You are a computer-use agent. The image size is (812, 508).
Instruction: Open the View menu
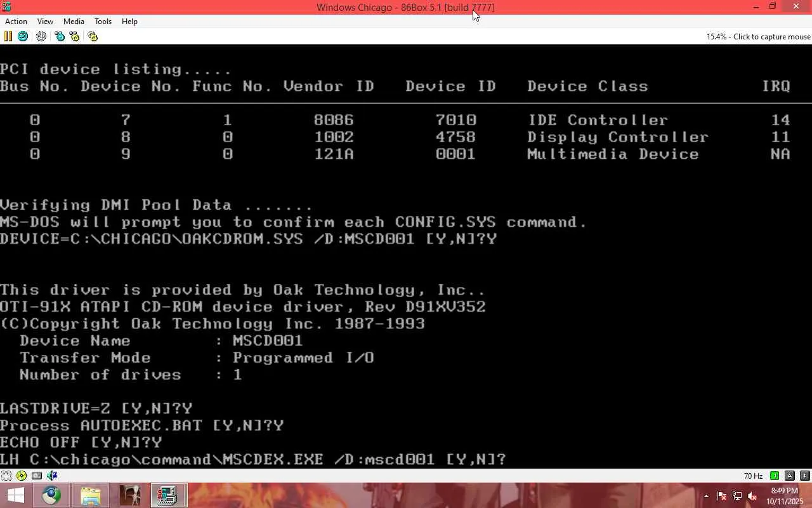coord(45,22)
